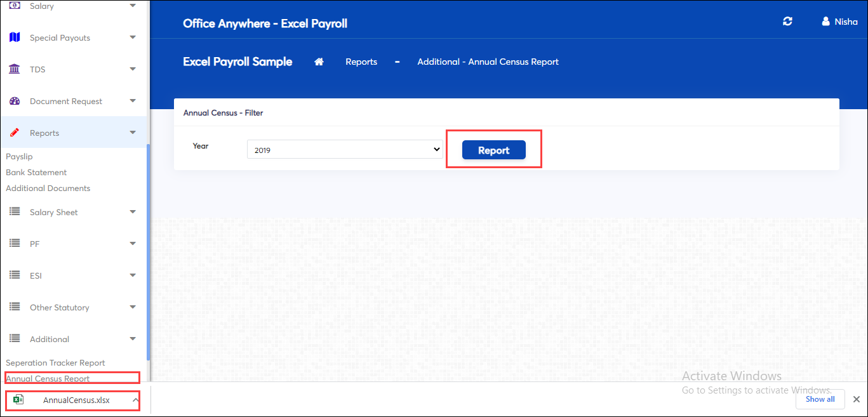The image size is (868, 417).
Task: Click the PF list icon
Action: tap(15, 243)
